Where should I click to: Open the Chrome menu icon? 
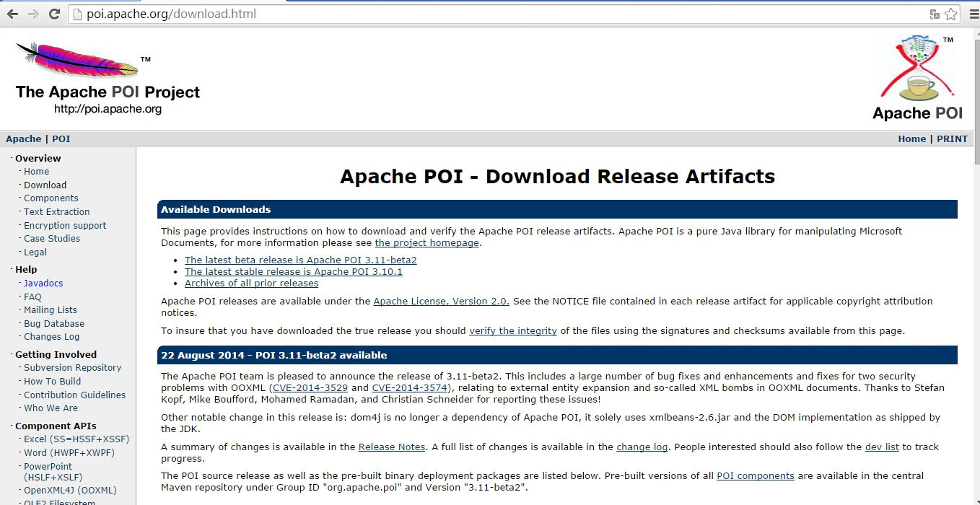point(974,14)
